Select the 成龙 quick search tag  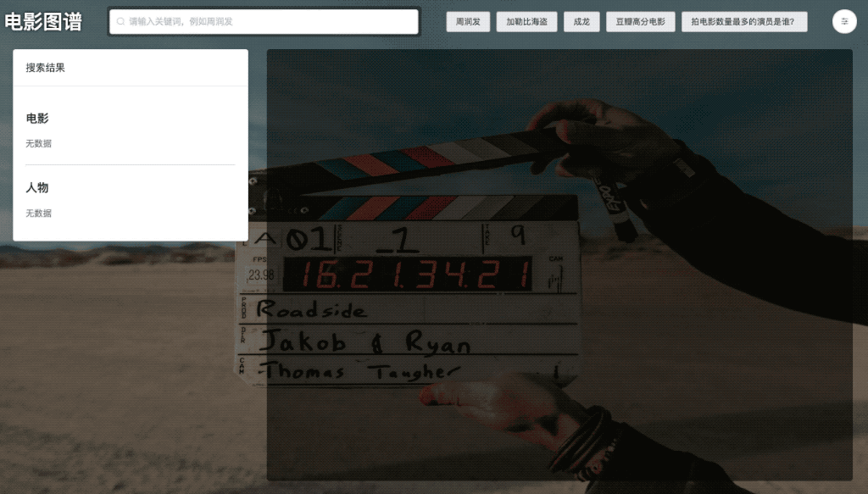(x=581, y=21)
